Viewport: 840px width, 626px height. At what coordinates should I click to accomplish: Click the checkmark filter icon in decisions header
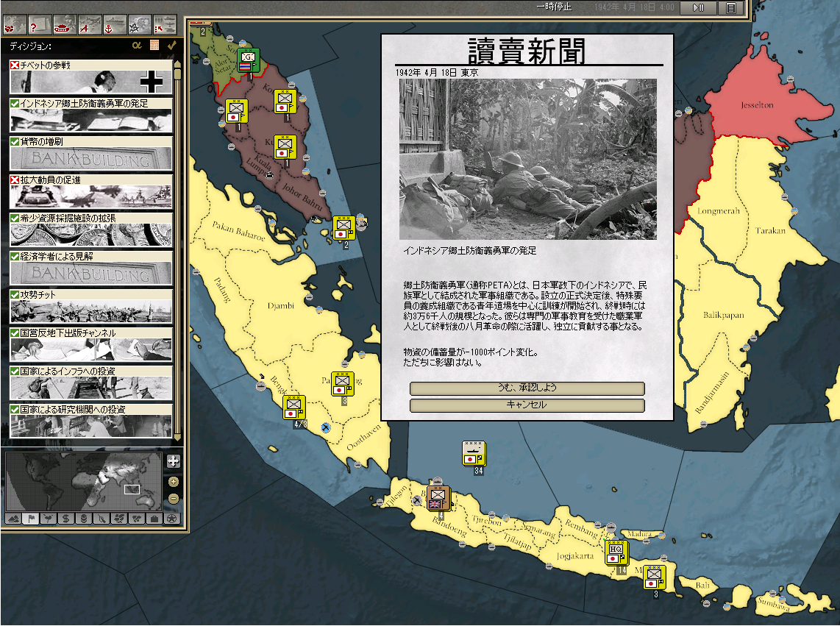172,46
